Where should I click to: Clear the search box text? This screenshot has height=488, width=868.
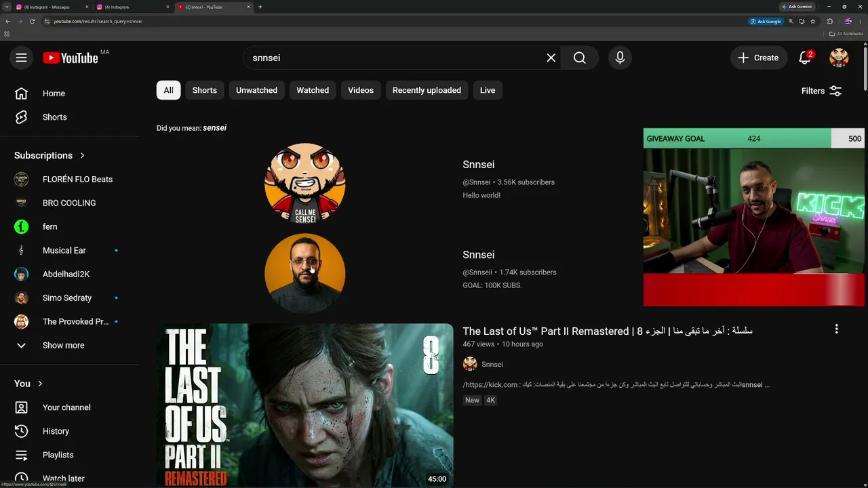(x=551, y=58)
